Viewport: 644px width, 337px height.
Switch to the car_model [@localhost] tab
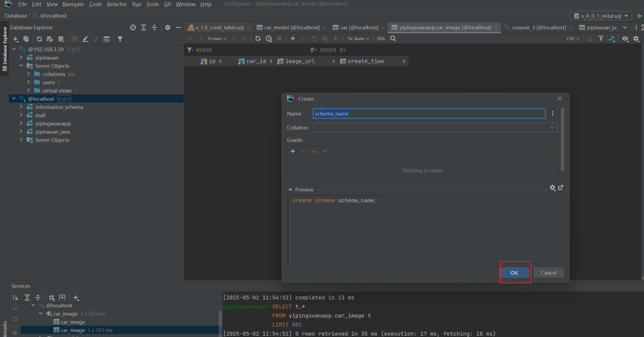click(292, 27)
